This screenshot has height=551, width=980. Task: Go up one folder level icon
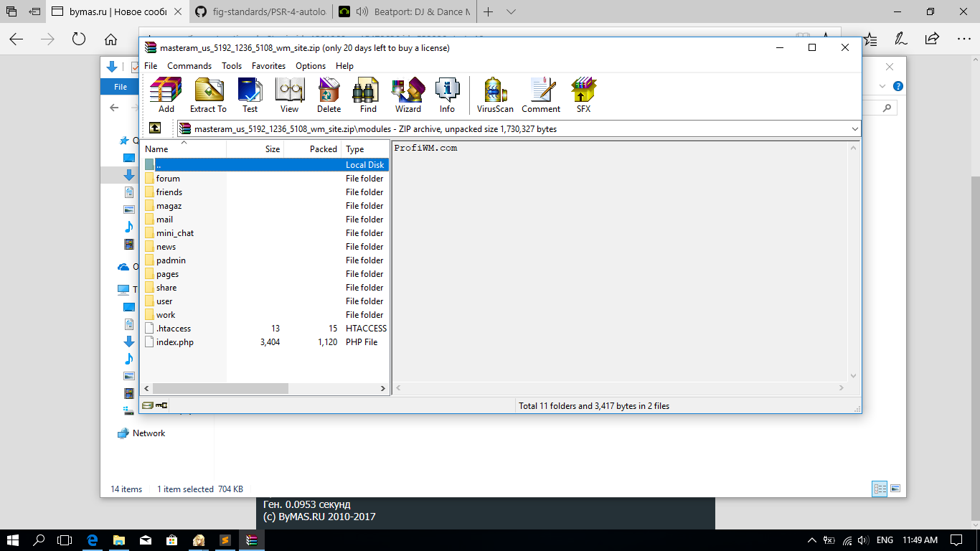click(x=155, y=128)
